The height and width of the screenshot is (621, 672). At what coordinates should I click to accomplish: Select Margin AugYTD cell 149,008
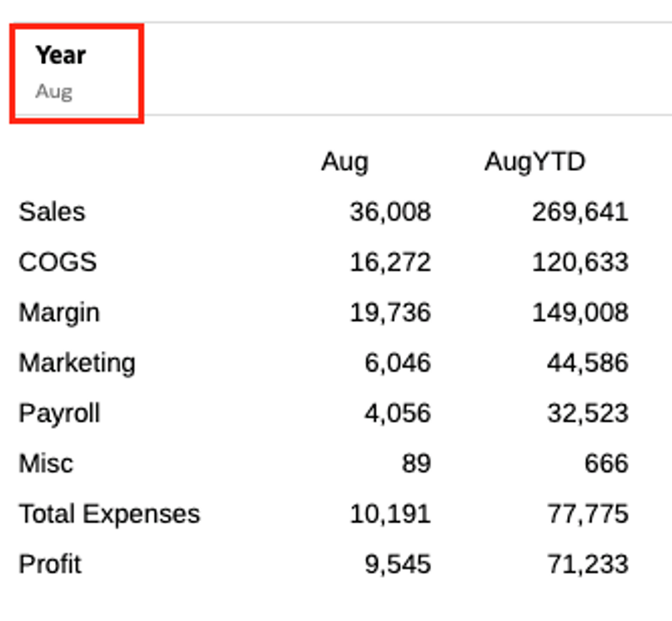coord(579,313)
